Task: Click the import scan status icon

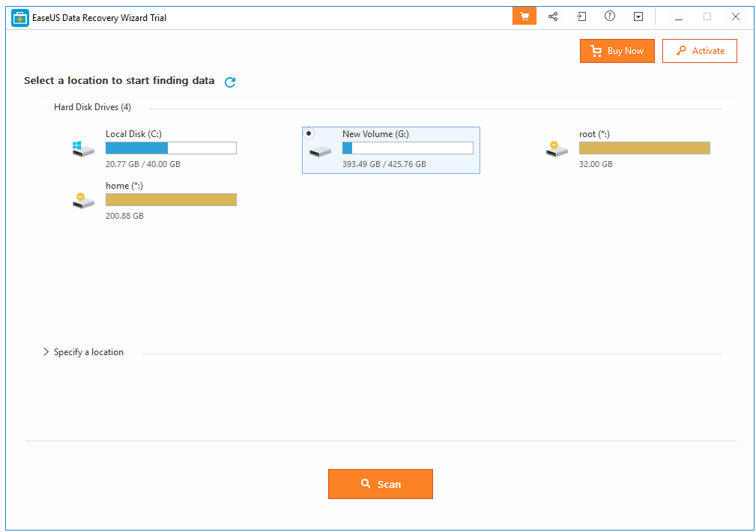Action: [x=581, y=17]
